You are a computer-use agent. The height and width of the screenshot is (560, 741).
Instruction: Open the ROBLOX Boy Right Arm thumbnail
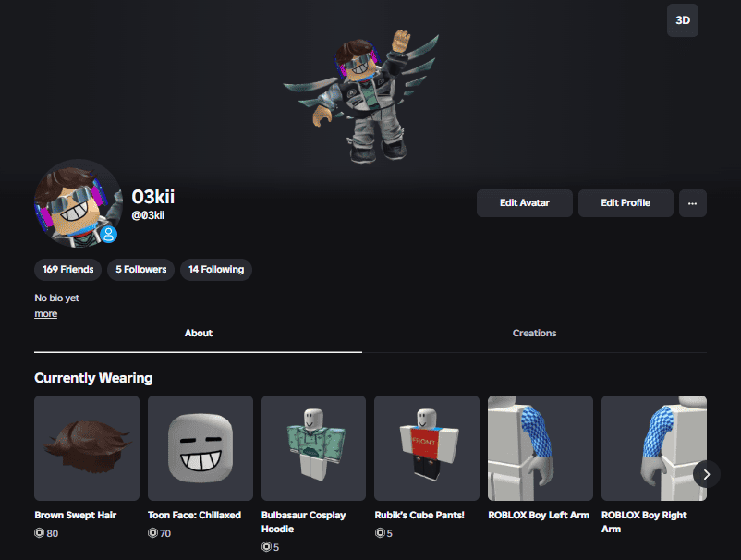click(654, 448)
